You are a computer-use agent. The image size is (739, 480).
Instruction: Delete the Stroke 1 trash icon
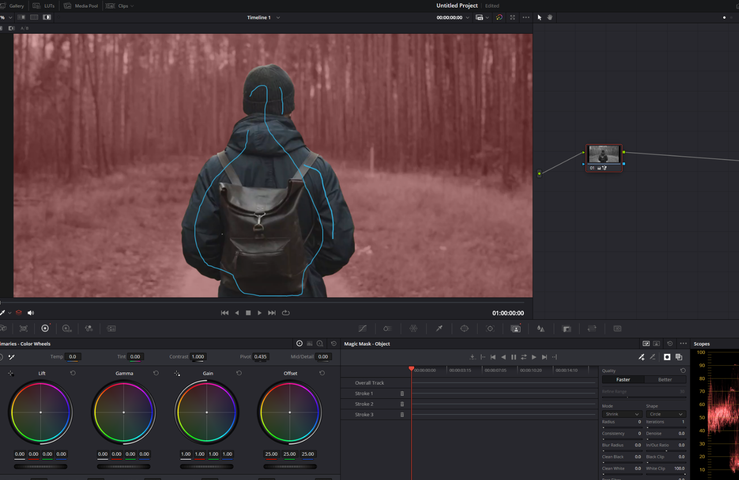pyautogui.click(x=403, y=394)
